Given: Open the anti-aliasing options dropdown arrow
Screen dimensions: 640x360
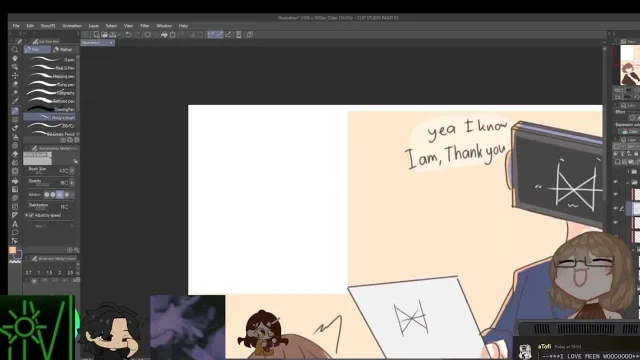Looking at the screenshot, I should (72, 195).
